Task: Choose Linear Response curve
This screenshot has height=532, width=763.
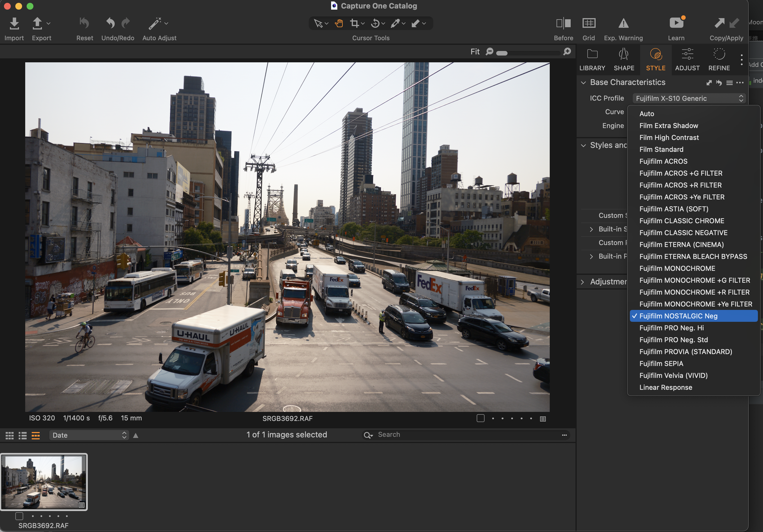Action: click(694, 388)
